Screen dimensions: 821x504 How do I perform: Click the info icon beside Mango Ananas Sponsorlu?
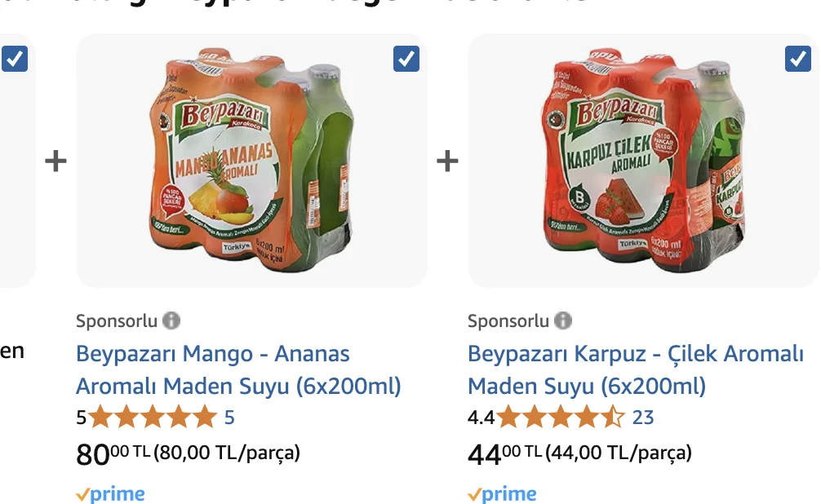pyautogui.click(x=171, y=321)
